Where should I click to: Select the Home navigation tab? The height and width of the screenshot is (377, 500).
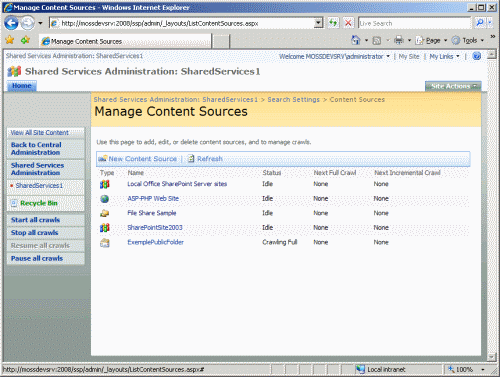tap(22, 86)
